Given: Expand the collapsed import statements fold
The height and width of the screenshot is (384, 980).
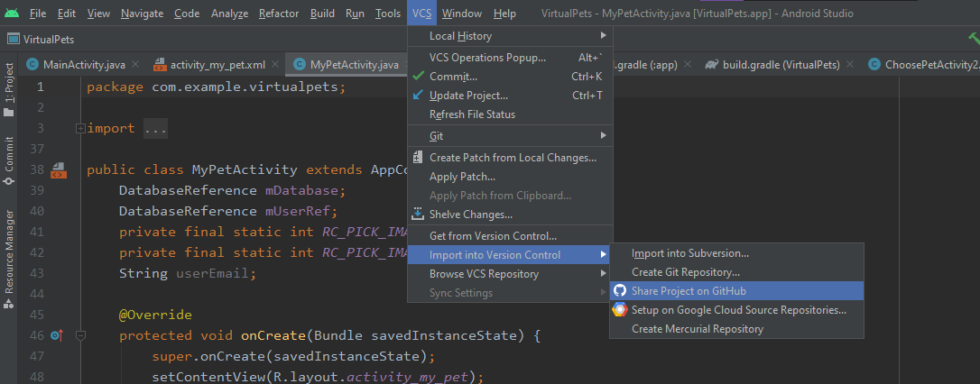Looking at the screenshot, I should point(81,129).
